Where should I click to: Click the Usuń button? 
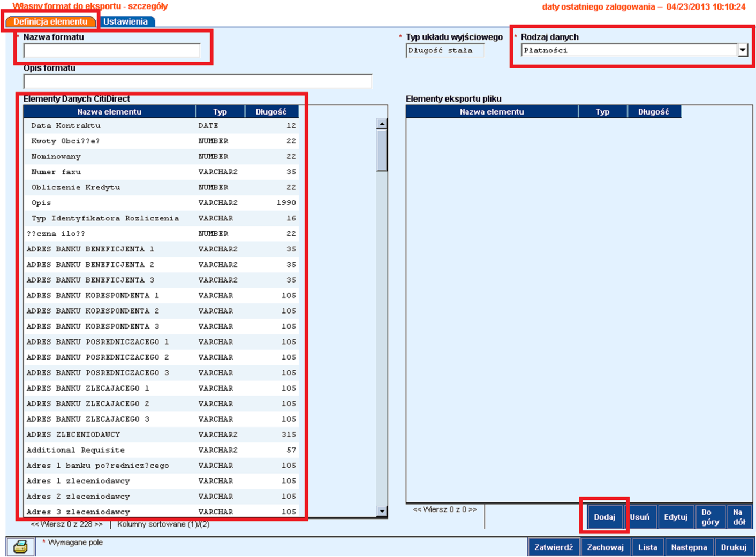coord(640,517)
